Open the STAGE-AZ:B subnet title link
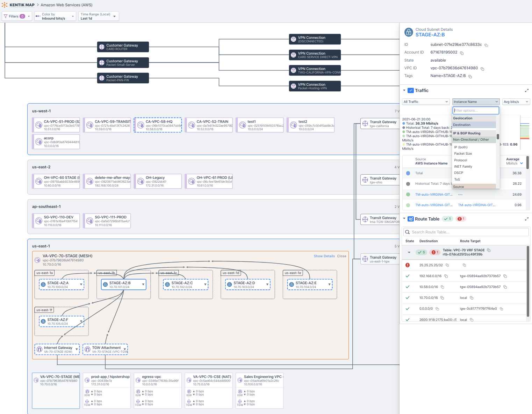The width and height of the screenshot is (532, 414). click(x=430, y=35)
